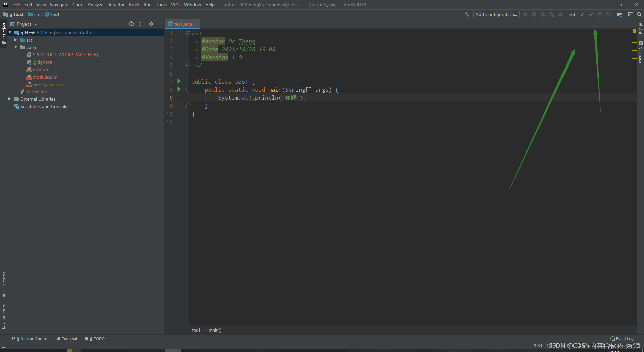Click the 9:31 cursor position indicator
The height and width of the screenshot is (352, 644).
(x=538, y=346)
